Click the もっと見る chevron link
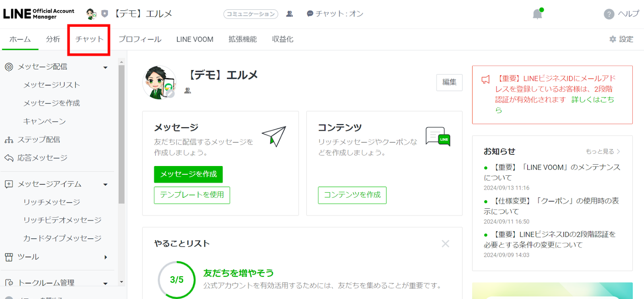Viewport: 644px width, 299px height. (603, 152)
